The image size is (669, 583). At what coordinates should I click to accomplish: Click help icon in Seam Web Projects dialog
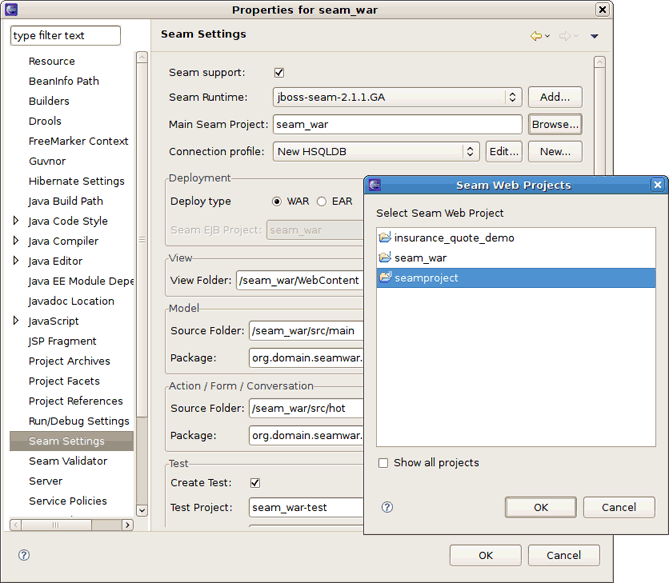coord(387,507)
